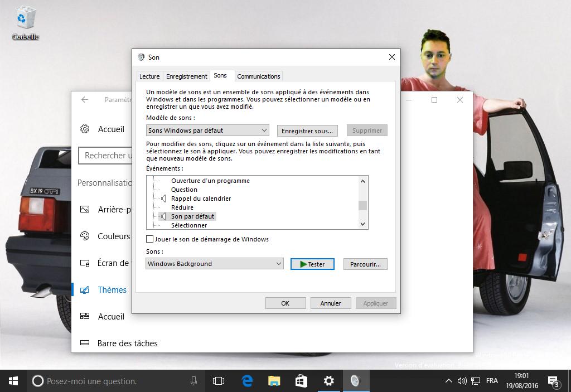This screenshot has width=571, height=392.
Task: Click the speaker icon beside Rappel du calendrier
Action: pyautogui.click(x=163, y=199)
